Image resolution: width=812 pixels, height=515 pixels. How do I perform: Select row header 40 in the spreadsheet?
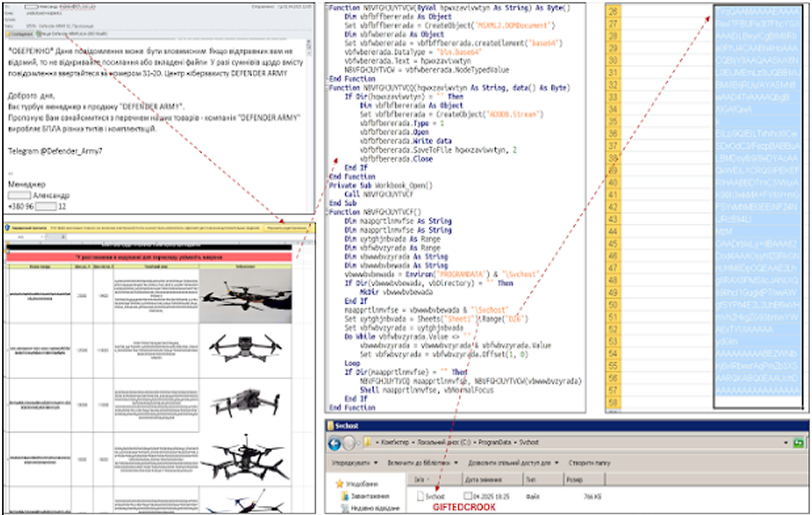613,183
